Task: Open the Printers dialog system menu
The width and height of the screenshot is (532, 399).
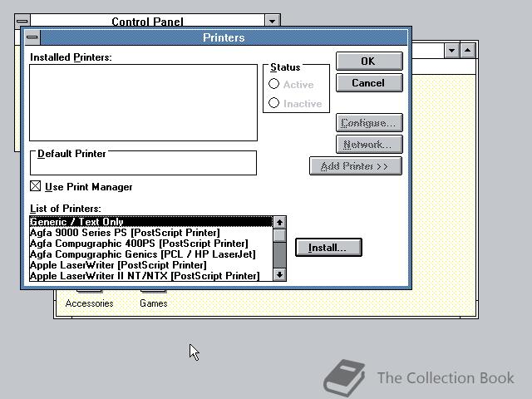Action: (32, 37)
